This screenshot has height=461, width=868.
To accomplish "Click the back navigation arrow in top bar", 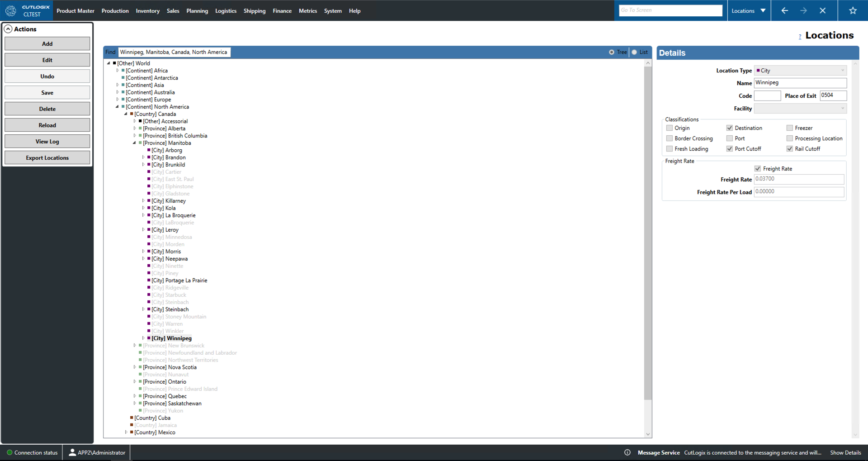I will click(785, 10).
